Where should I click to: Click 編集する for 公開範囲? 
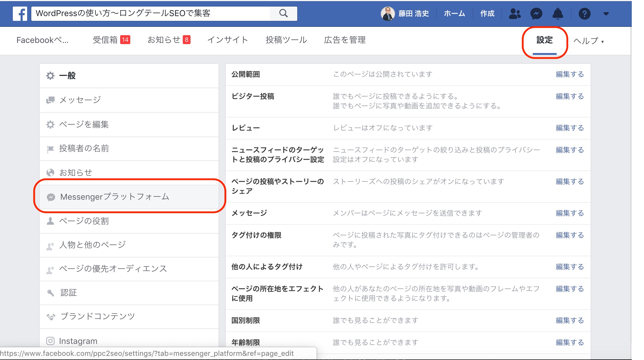(x=570, y=74)
